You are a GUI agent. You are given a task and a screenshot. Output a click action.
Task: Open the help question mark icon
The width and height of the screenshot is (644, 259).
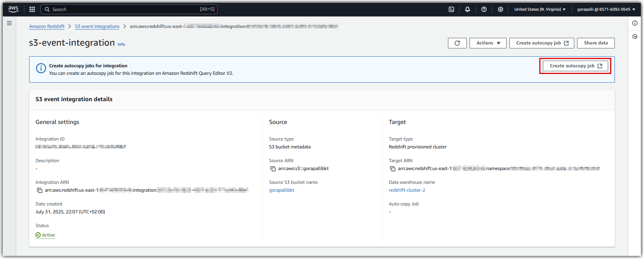click(x=484, y=9)
